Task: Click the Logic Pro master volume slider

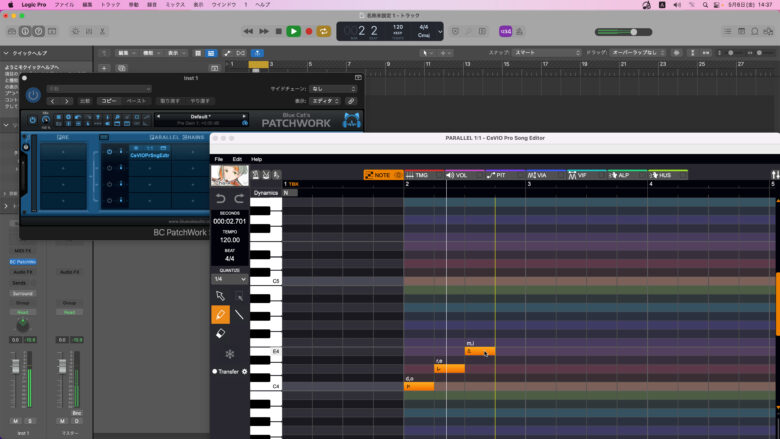Action: (x=623, y=32)
